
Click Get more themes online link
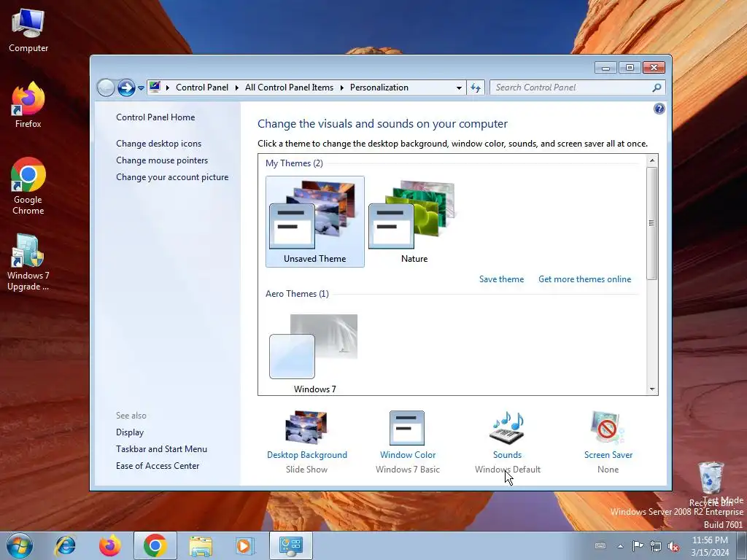pos(584,279)
